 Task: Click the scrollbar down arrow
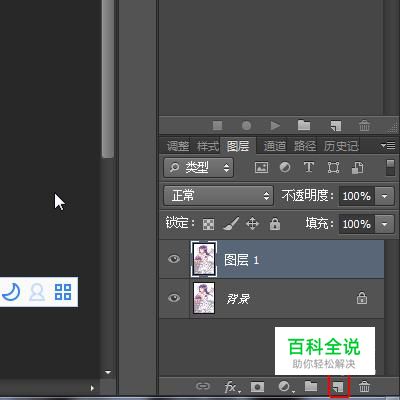[108, 372]
